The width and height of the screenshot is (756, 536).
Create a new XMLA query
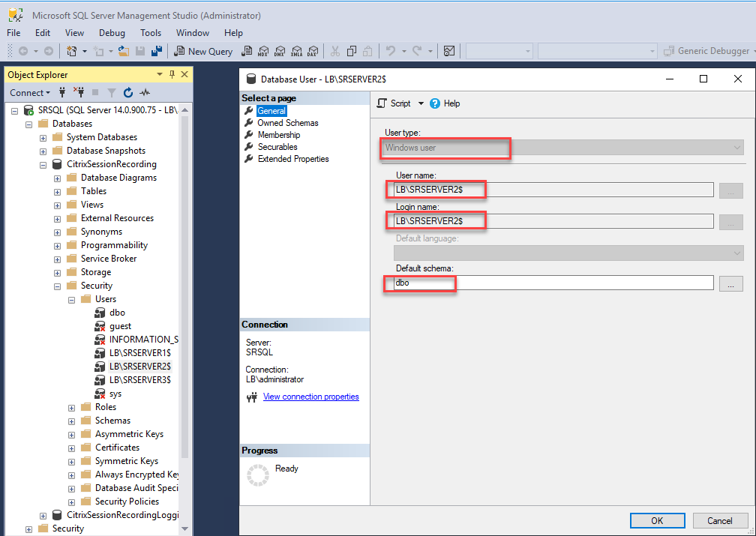point(297,51)
